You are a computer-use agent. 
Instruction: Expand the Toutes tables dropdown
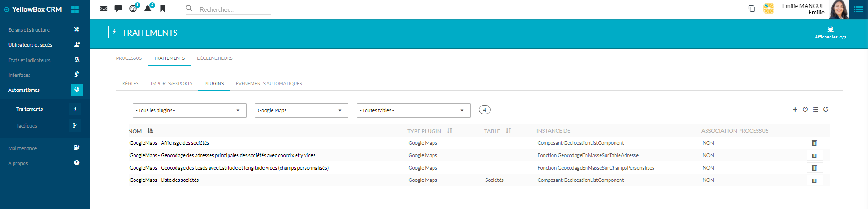(413, 110)
